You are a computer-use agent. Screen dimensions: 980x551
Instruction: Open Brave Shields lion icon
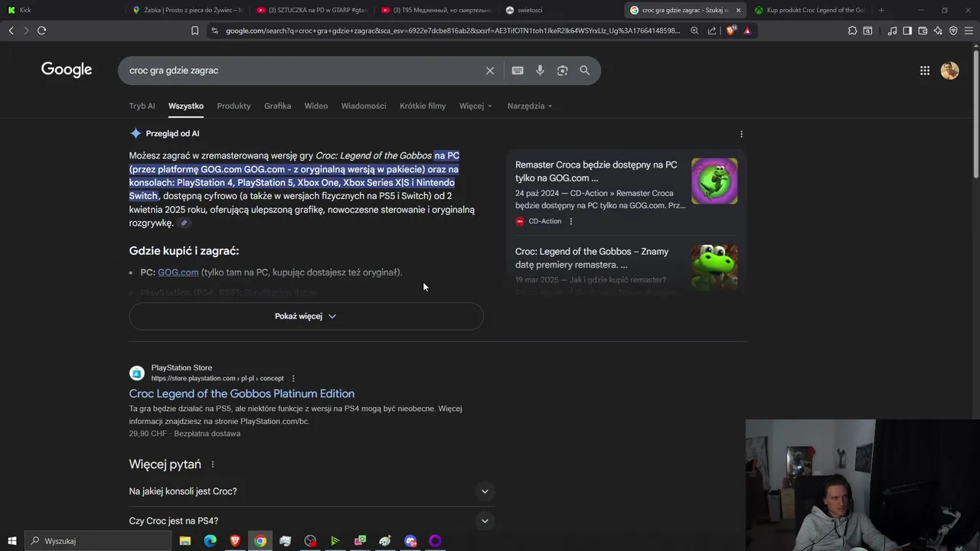click(x=730, y=31)
